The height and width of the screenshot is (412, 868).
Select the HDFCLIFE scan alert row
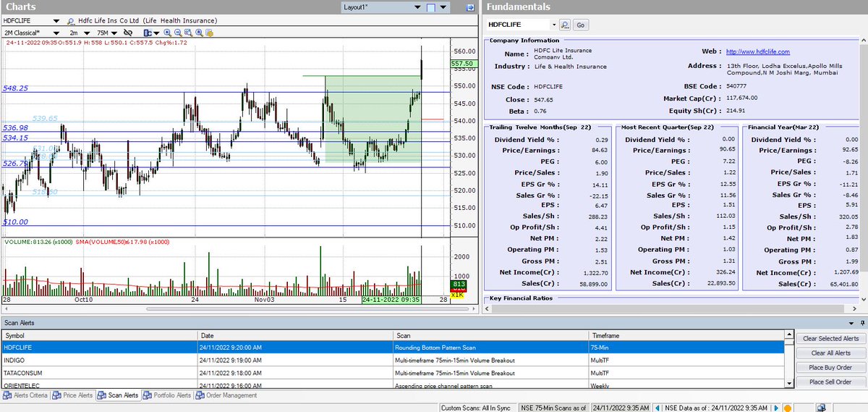coord(393,348)
